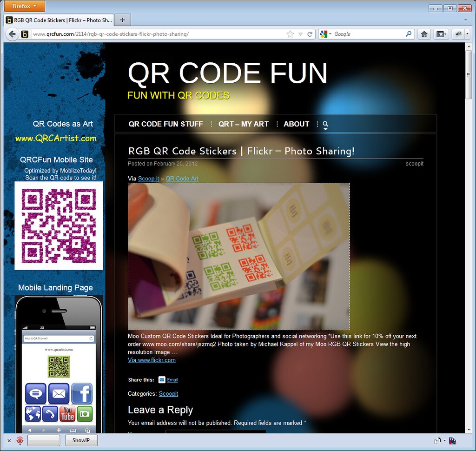Click the page scrollbar down arrow
Image resolution: width=476 pixels, height=451 pixels.
[469, 430]
